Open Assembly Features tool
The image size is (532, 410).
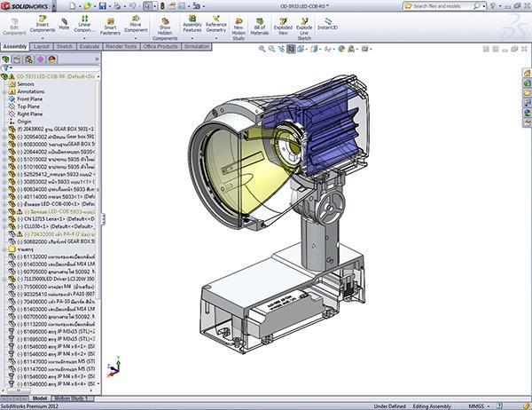[192, 24]
